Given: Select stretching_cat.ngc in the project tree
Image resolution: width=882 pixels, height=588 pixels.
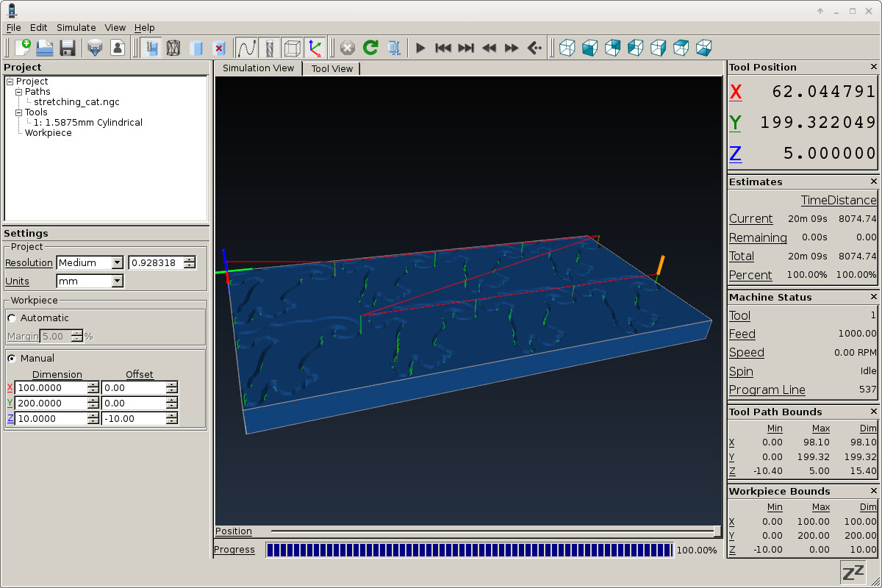Looking at the screenshot, I should point(76,102).
